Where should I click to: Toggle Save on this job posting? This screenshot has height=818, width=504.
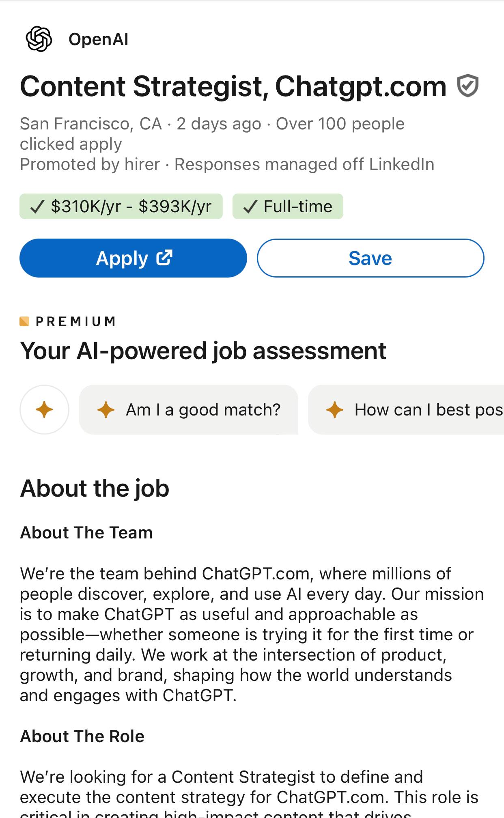(370, 258)
